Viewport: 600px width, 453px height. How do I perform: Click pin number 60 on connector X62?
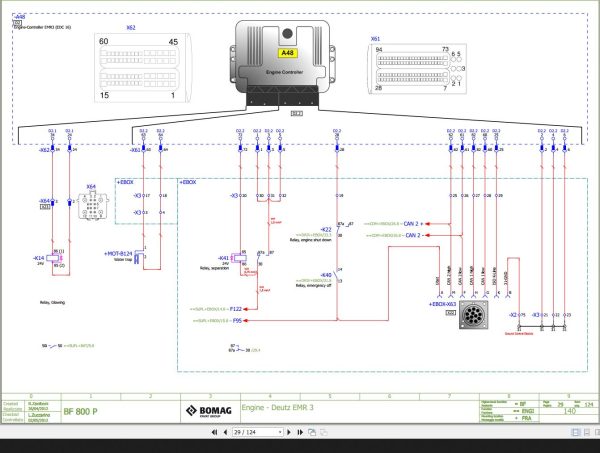click(104, 41)
